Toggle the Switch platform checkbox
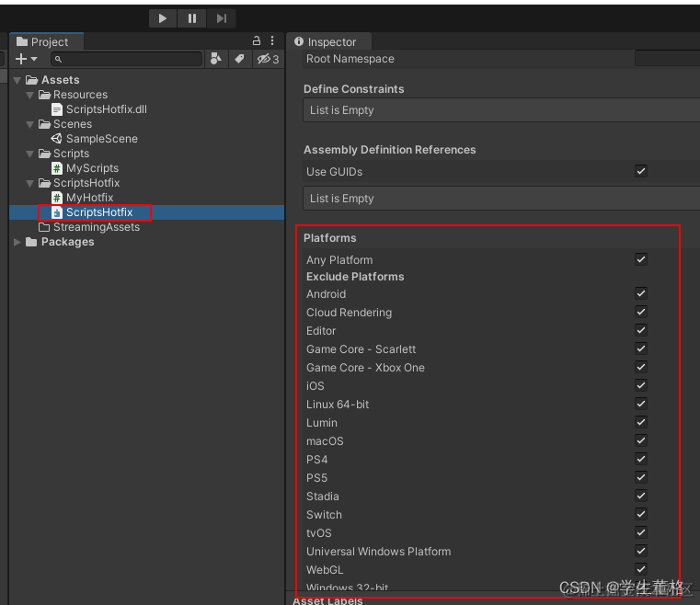The width and height of the screenshot is (700, 605). (641, 514)
